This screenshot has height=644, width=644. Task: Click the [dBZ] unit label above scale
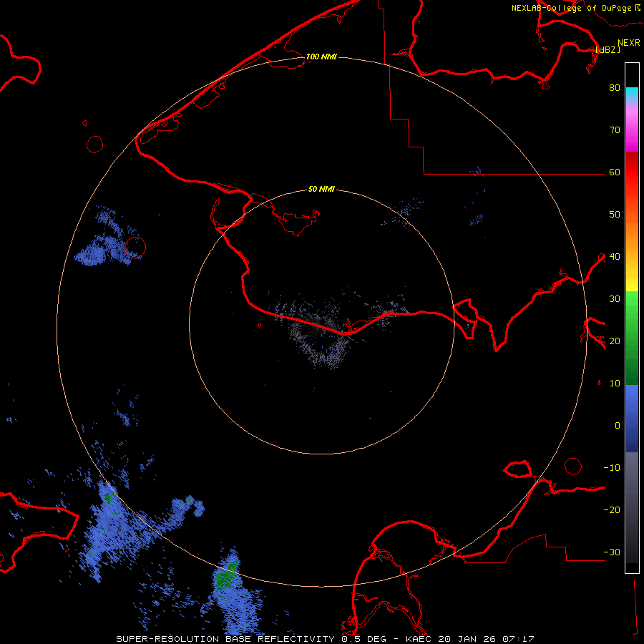tap(608, 49)
